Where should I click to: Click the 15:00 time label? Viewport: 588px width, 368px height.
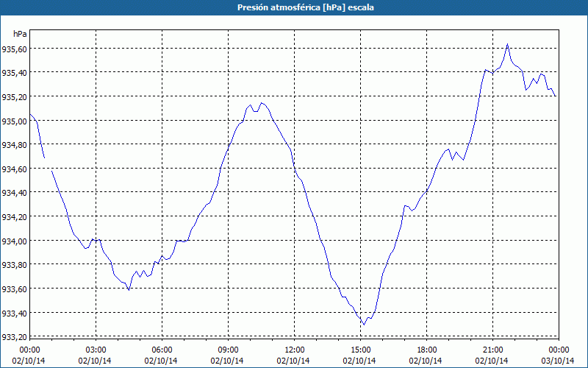(361, 350)
